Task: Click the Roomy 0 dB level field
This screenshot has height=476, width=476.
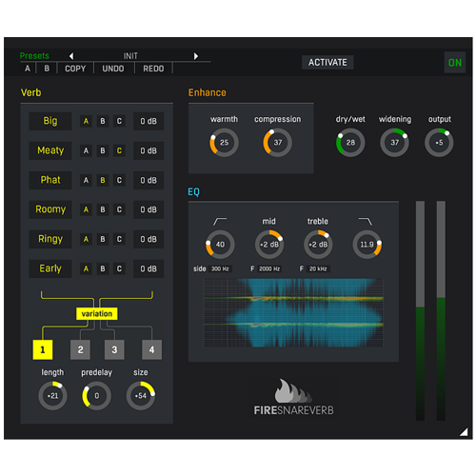Action: (149, 209)
